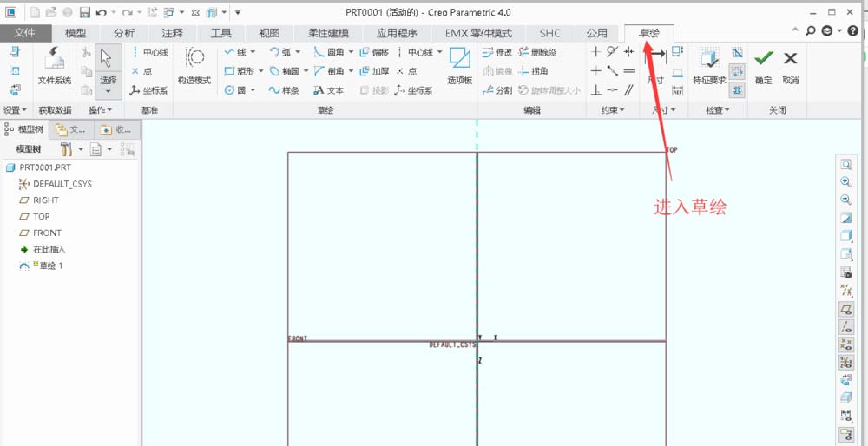Toggle coordinate system display filter
The width and height of the screenshot is (868, 446).
846,362
